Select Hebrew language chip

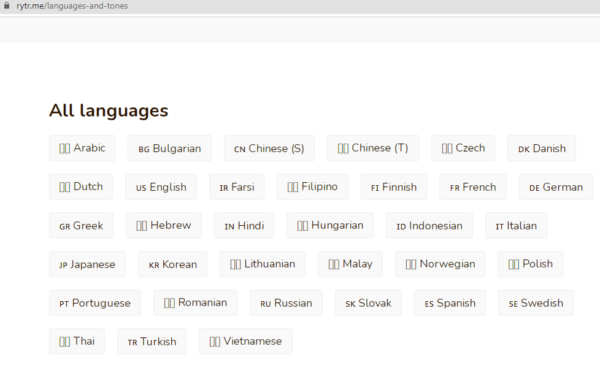164,225
